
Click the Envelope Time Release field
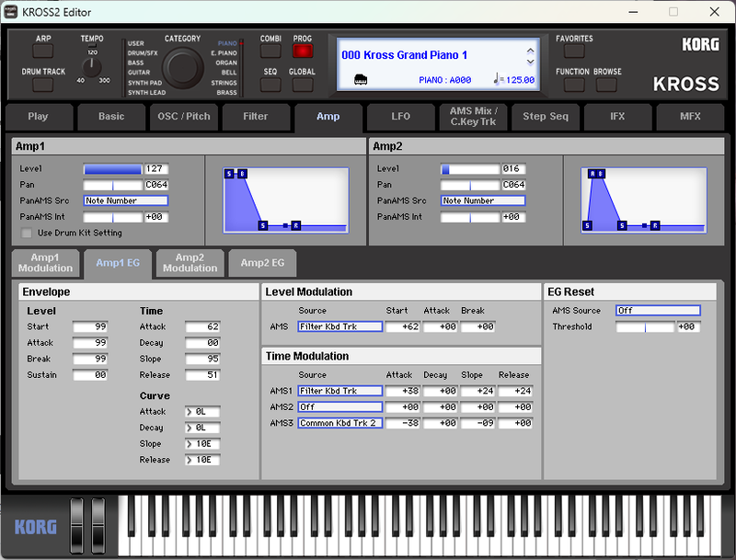pos(202,375)
